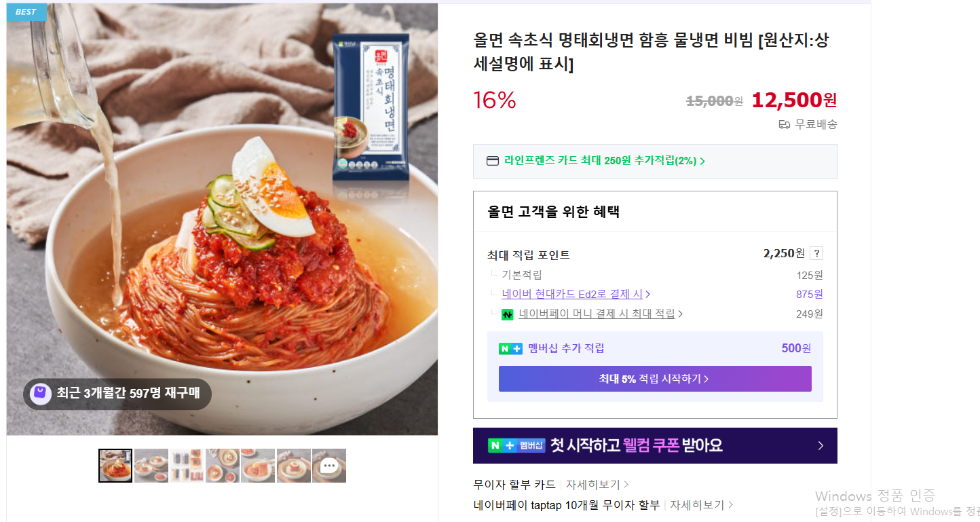Click the credit card icon
Image resolution: width=980 pixels, height=522 pixels.
[x=493, y=161]
